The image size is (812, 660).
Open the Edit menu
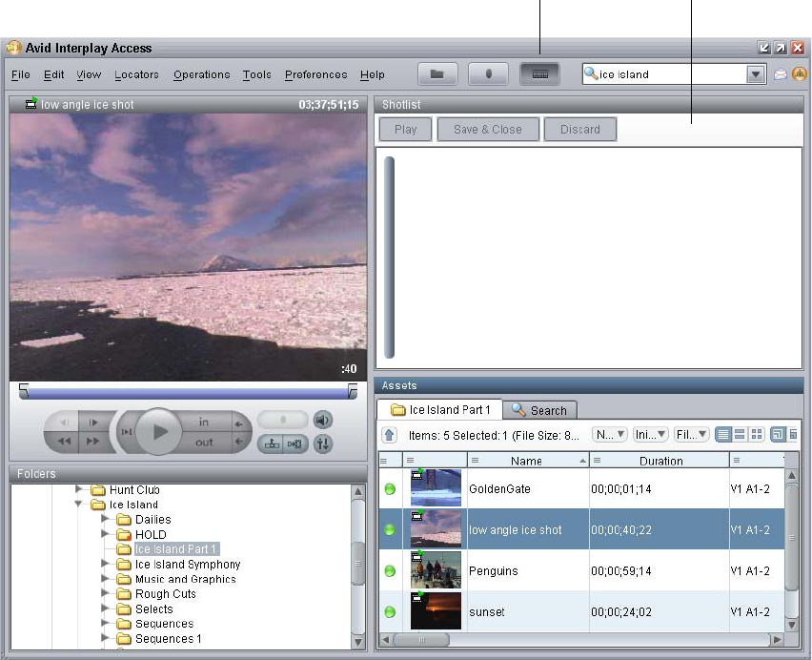[54, 74]
